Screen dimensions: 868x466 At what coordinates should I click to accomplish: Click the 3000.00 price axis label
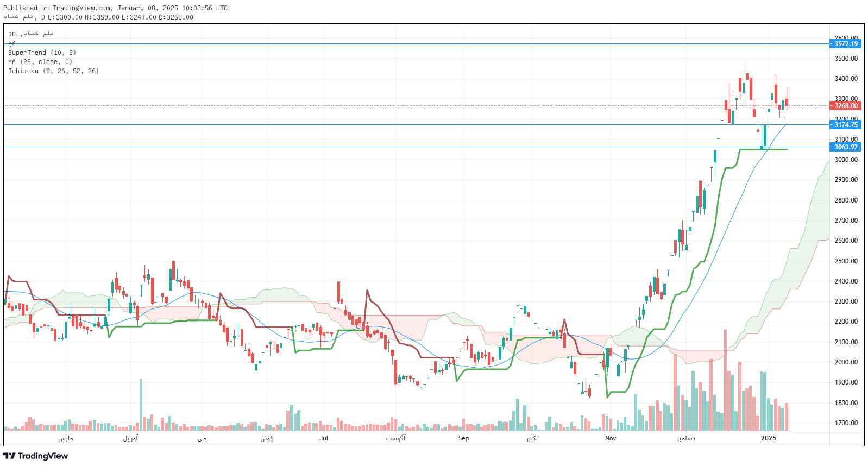[x=846, y=160]
